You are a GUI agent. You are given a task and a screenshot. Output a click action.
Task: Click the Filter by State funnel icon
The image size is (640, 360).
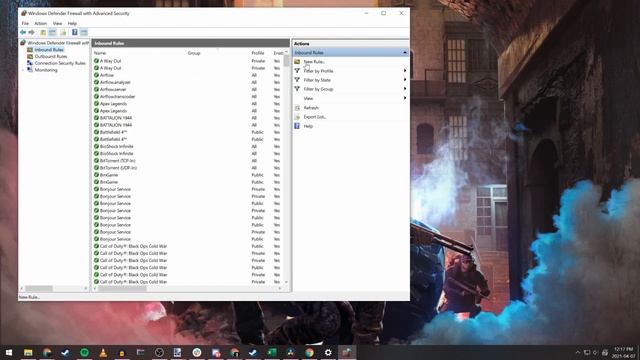point(297,80)
